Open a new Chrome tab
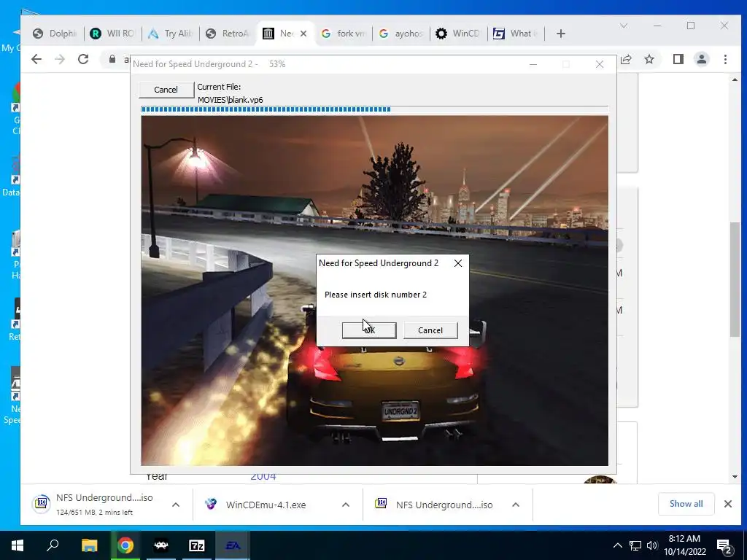 click(561, 34)
